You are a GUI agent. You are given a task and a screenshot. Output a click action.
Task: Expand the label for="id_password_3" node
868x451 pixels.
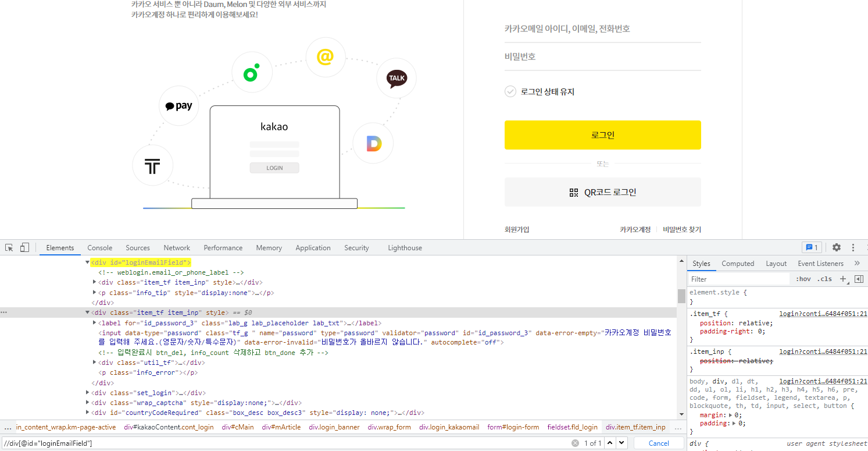coord(95,322)
